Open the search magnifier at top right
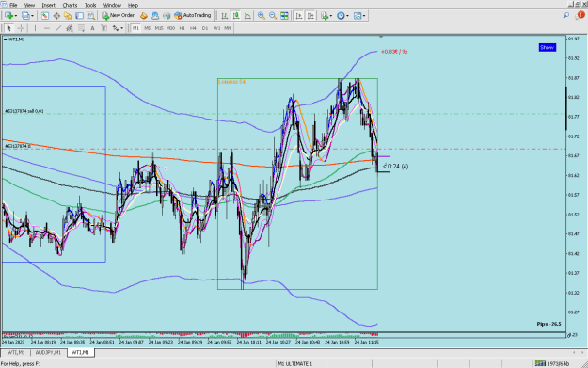This screenshot has height=368, width=588. [x=565, y=15]
